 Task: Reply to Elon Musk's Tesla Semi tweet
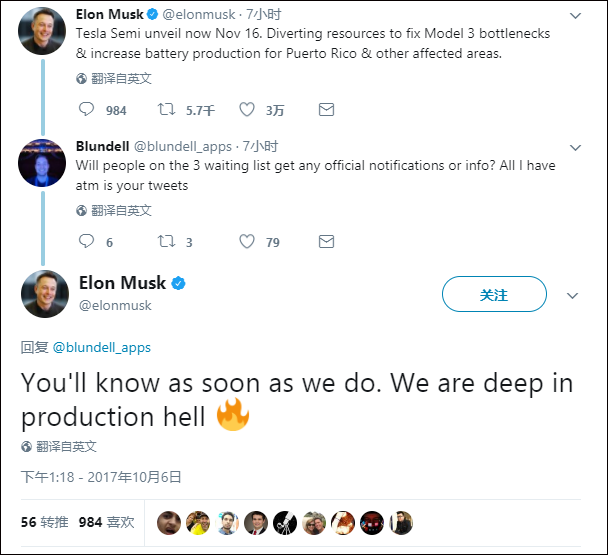tap(86, 109)
